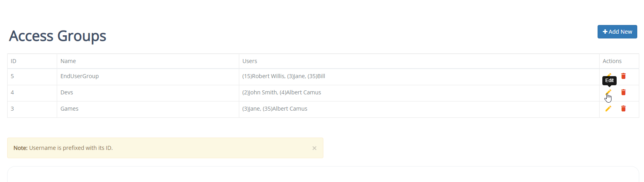Delete the Devs access group

point(623,92)
